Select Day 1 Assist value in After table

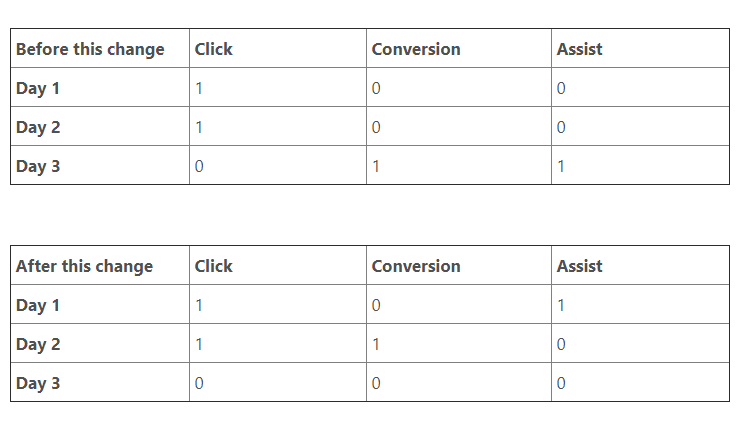[561, 305]
